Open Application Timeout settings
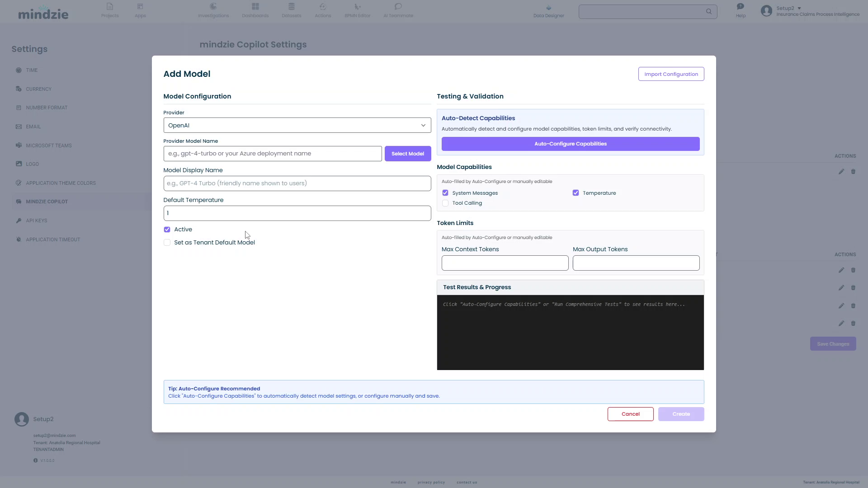This screenshot has height=488, width=868. coord(53,239)
